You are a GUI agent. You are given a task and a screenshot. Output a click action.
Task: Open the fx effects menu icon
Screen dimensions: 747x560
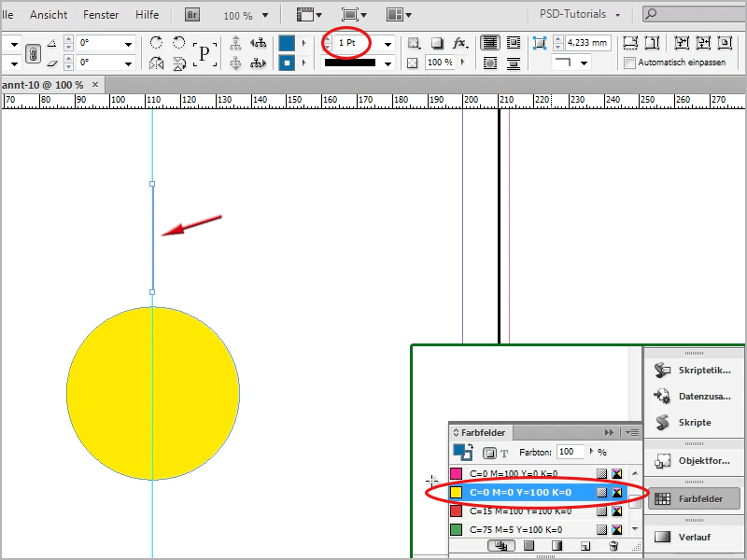coord(460,43)
